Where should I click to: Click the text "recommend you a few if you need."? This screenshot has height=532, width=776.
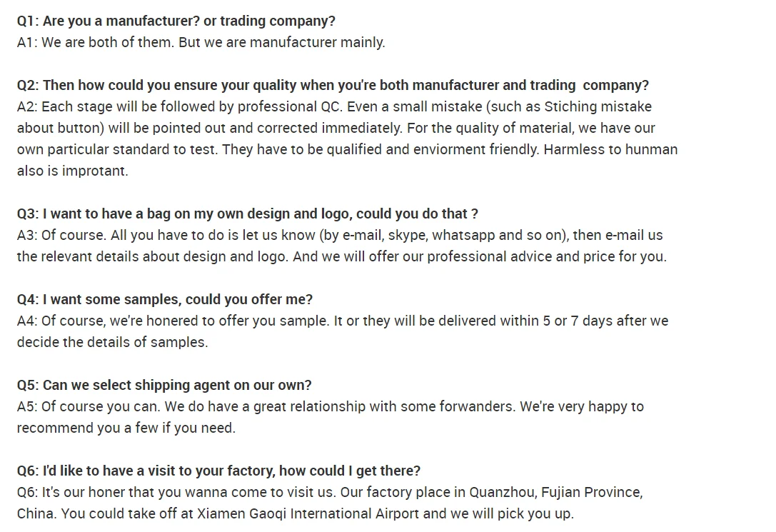pyautogui.click(x=126, y=428)
